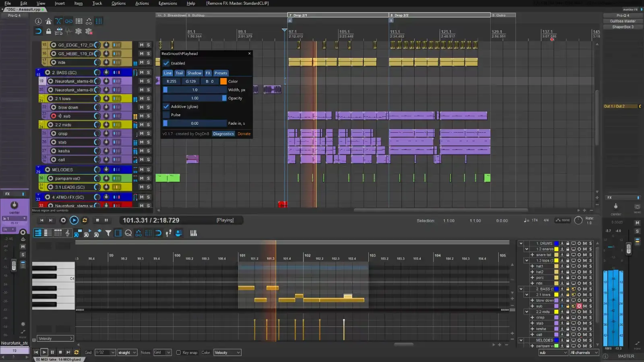This screenshot has height=362, width=644.
Task: Click the orange Color swatch
Action: 223,81
